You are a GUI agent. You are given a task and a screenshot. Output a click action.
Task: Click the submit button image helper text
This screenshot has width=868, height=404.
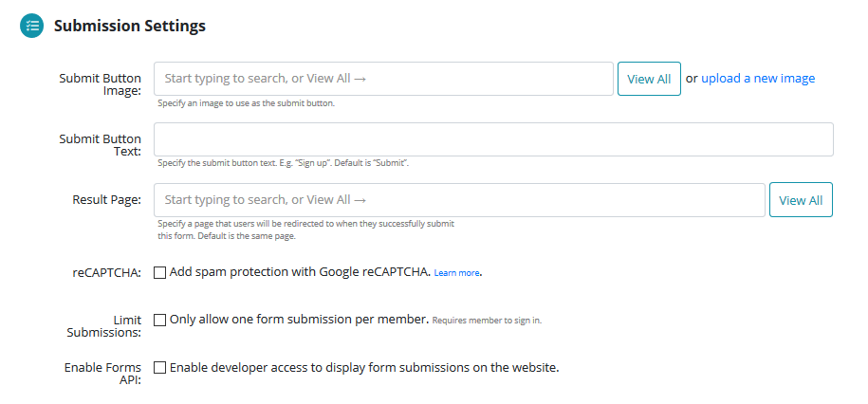[247, 103]
